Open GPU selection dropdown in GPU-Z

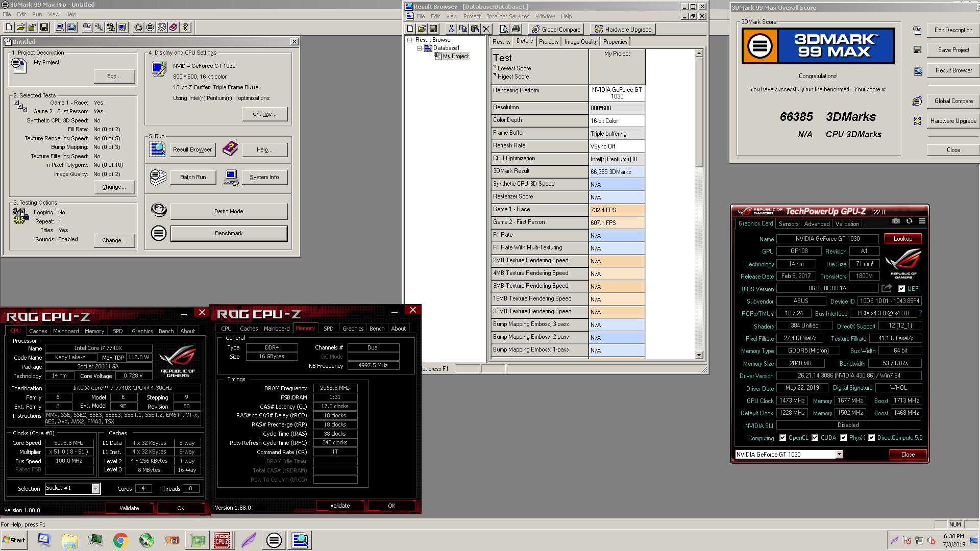(839, 455)
